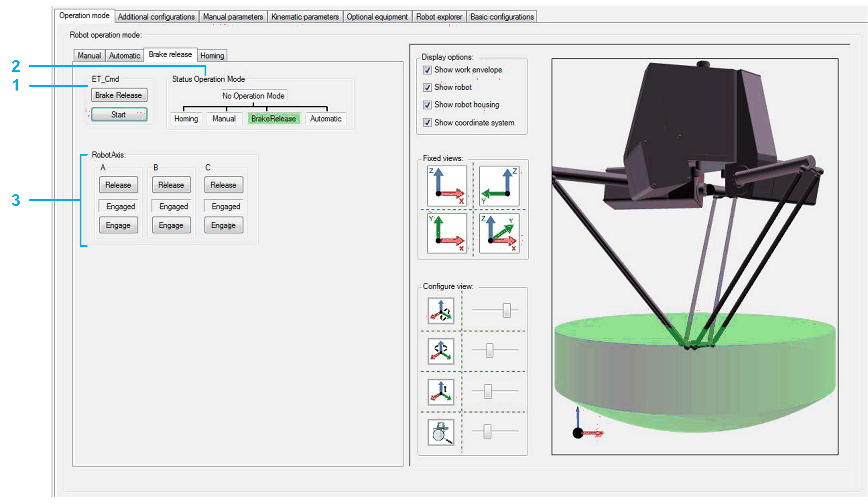This screenshot has height=504, width=868.
Task: Click Release for robot axis A
Action: point(118,185)
